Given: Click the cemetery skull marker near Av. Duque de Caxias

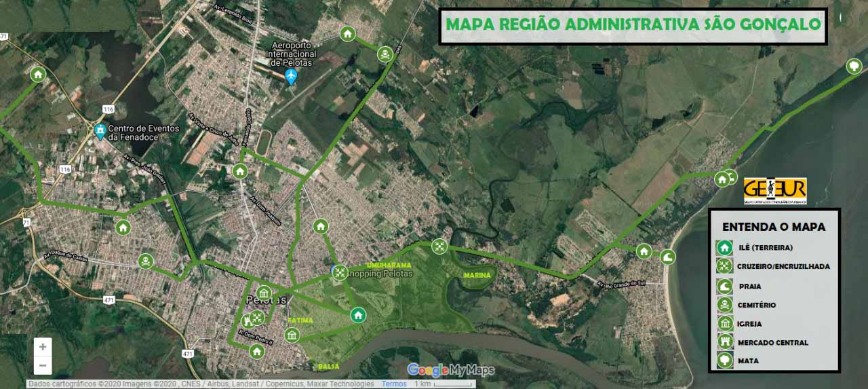Looking at the screenshot, I should pos(146,261).
